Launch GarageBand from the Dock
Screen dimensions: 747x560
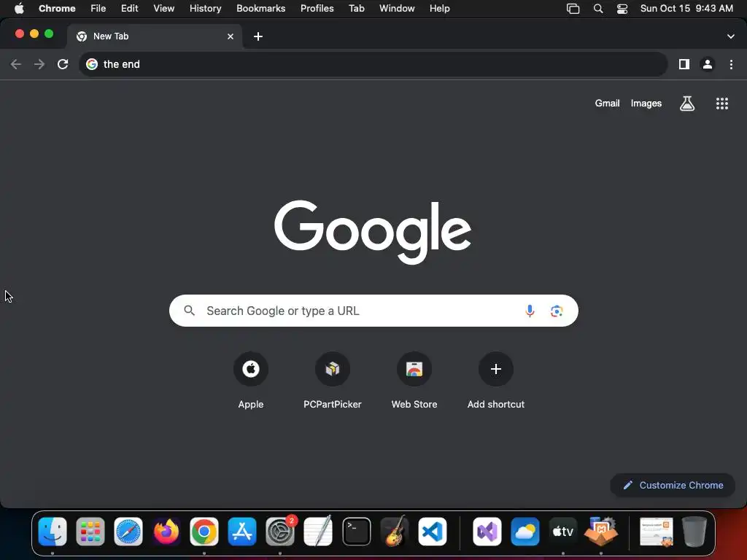click(x=395, y=532)
